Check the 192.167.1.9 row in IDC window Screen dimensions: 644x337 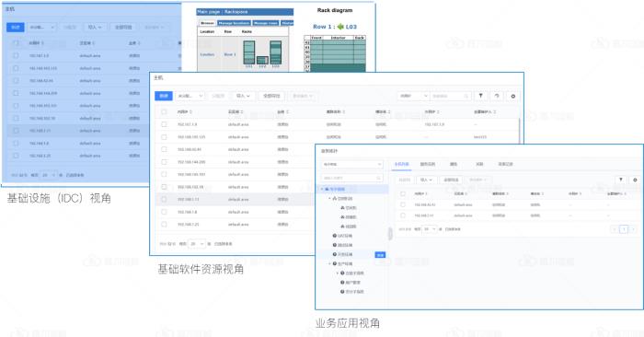[x=16, y=55]
